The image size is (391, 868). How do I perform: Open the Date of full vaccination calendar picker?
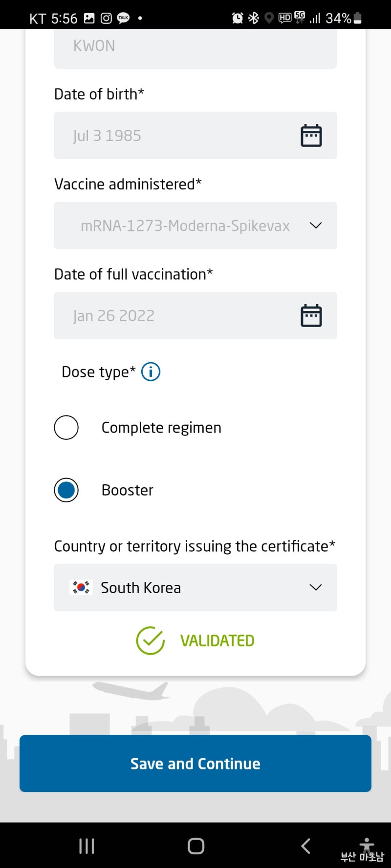311,315
